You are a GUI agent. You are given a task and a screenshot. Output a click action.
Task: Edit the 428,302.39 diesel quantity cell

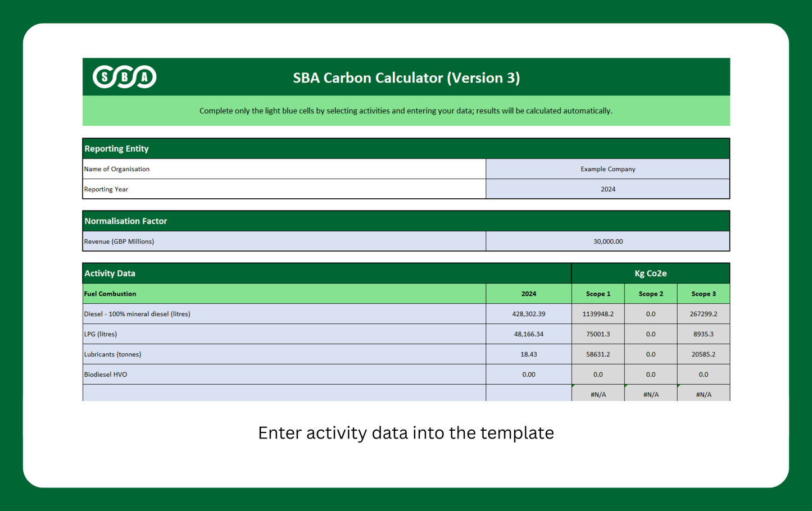(529, 314)
